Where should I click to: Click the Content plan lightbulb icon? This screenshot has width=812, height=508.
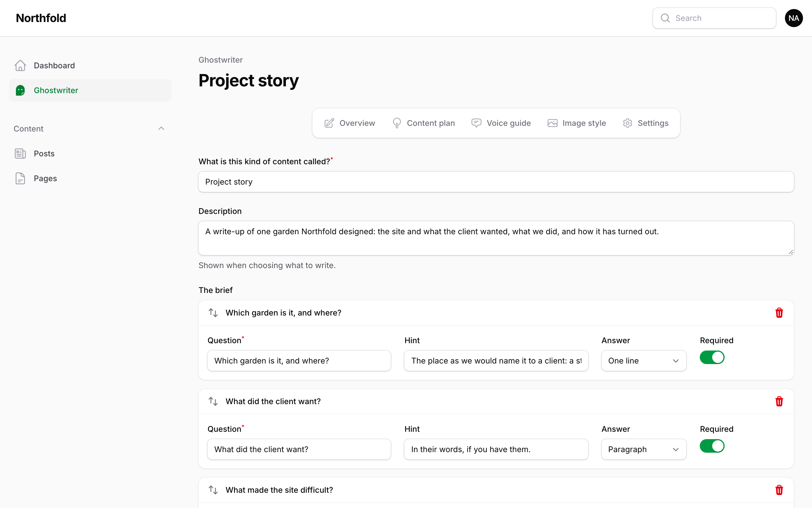(397, 123)
